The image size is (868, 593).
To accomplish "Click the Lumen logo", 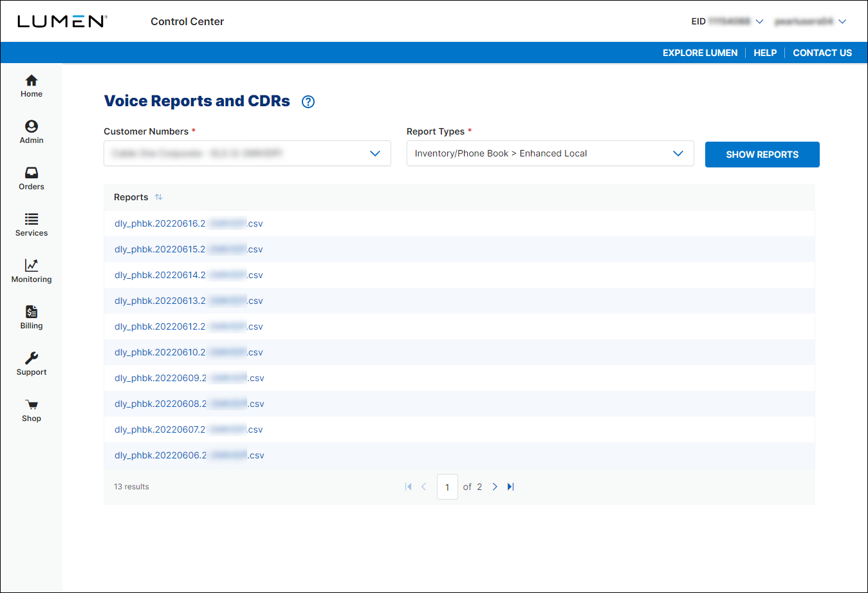I will point(62,21).
